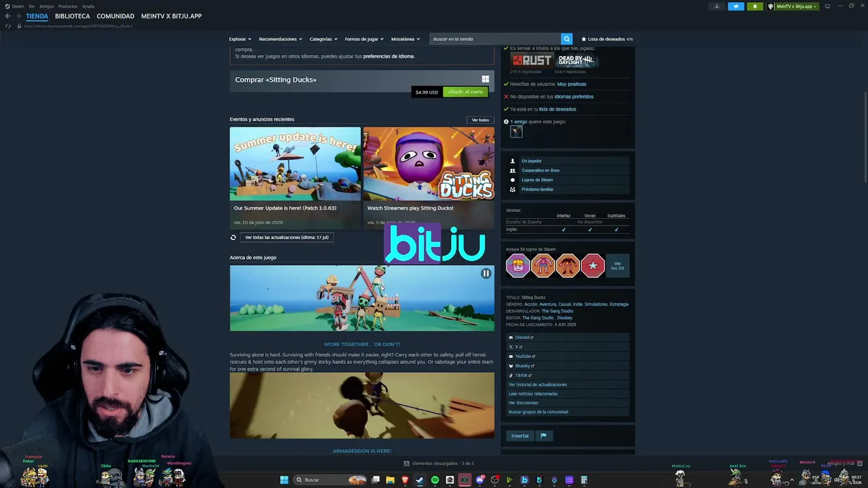Click the Insertar embed button
868x488 pixels.
[x=520, y=436]
